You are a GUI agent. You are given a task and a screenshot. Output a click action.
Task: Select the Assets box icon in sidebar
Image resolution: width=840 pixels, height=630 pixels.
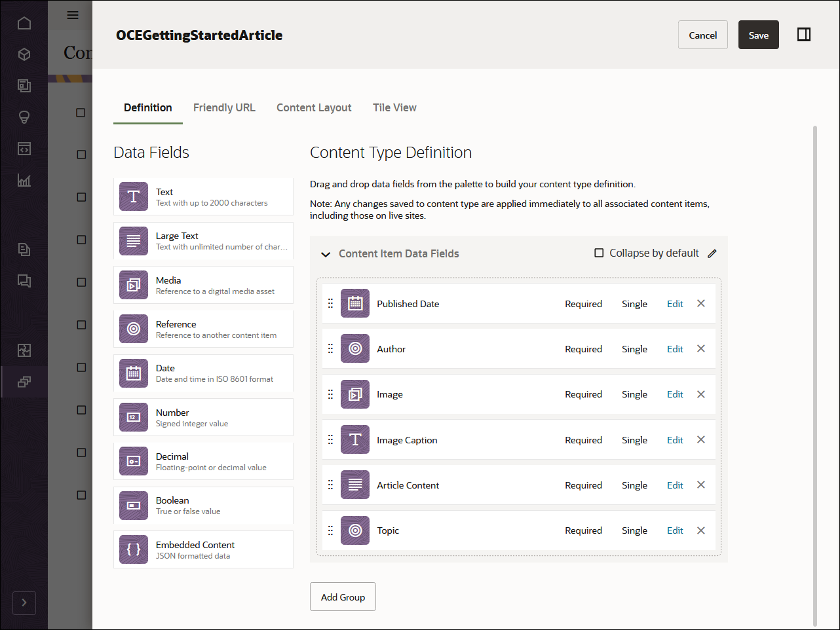tap(24, 54)
